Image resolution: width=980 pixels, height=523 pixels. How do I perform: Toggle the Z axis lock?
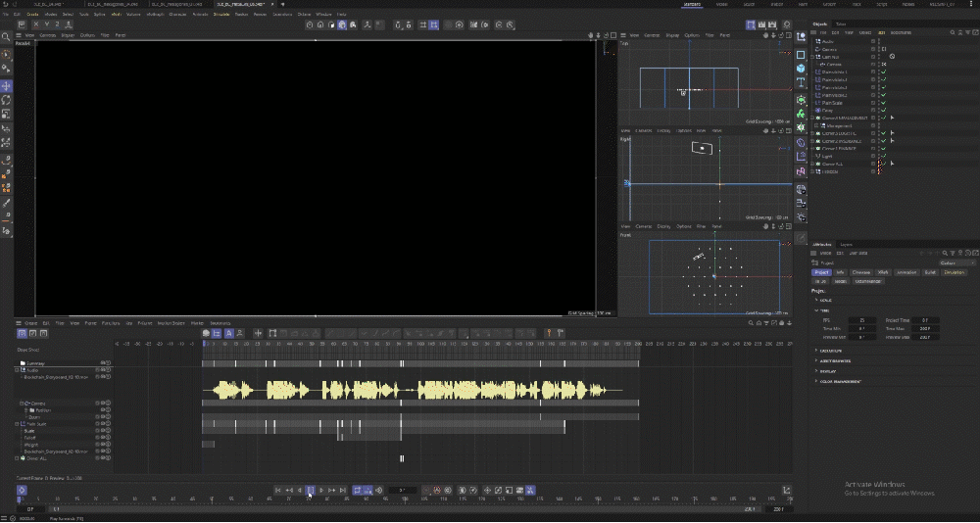pos(57,25)
